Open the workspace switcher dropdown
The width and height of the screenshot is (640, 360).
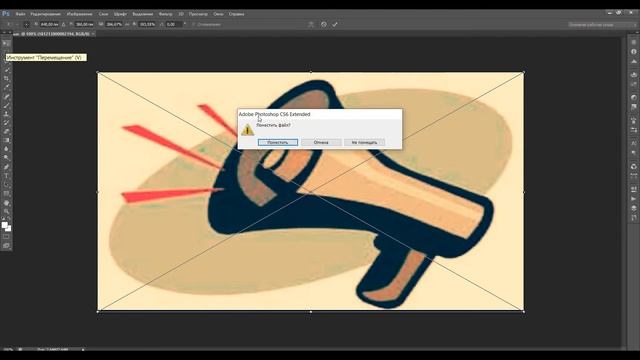[603, 24]
